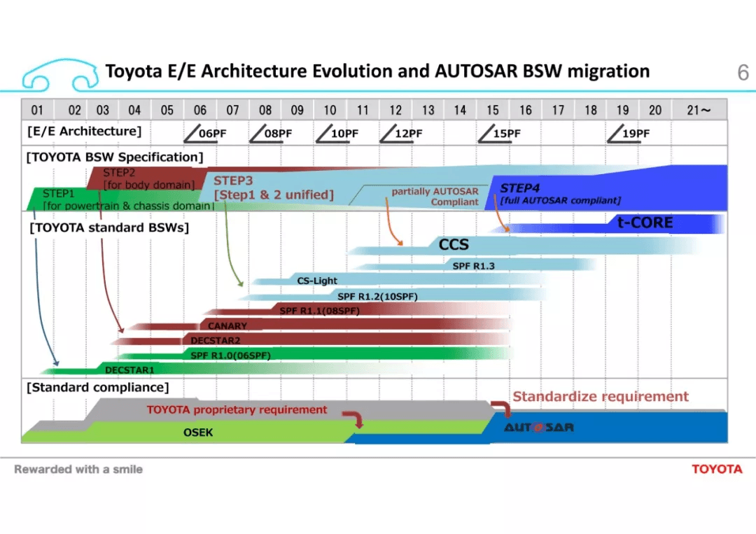Select year column 15 in timeline header
This screenshot has height=534, width=756.
(x=493, y=110)
